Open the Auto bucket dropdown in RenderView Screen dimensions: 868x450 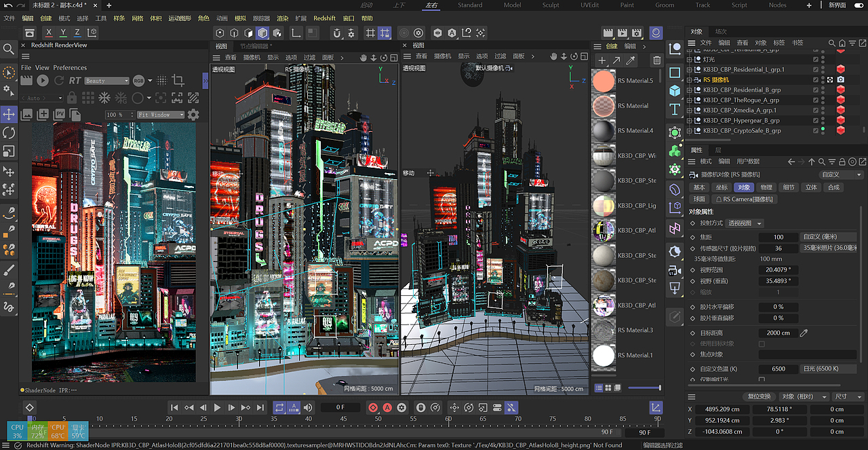click(x=43, y=98)
